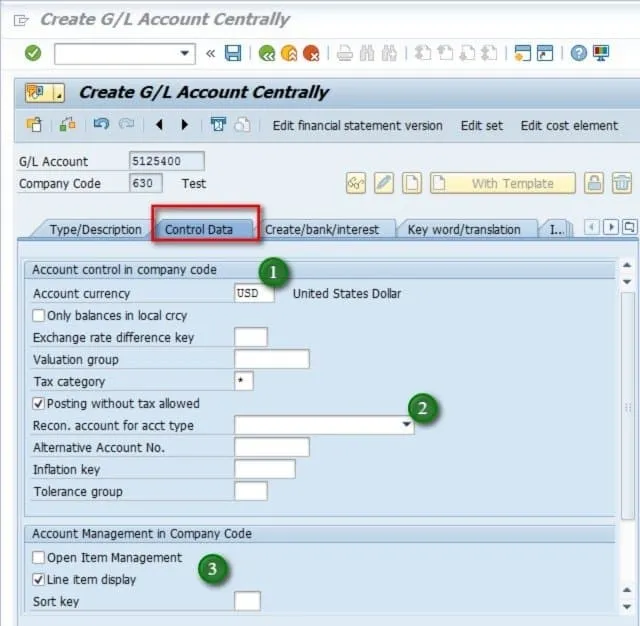640x626 pixels.
Task: Click the trash can Delete icon
Action: tap(622, 183)
